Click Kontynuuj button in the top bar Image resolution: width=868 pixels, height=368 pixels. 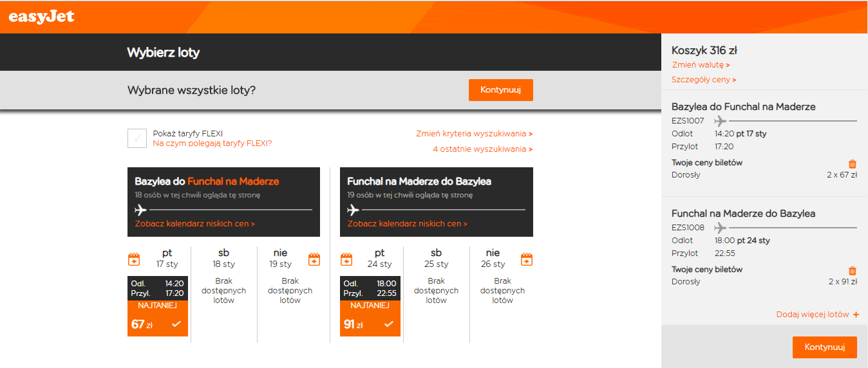(500, 90)
